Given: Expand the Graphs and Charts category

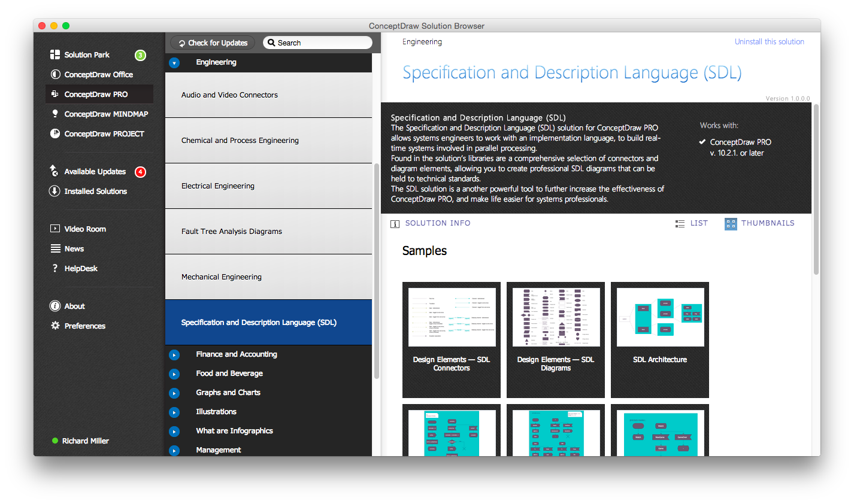Looking at the screenshot, I should pos(174,393).
